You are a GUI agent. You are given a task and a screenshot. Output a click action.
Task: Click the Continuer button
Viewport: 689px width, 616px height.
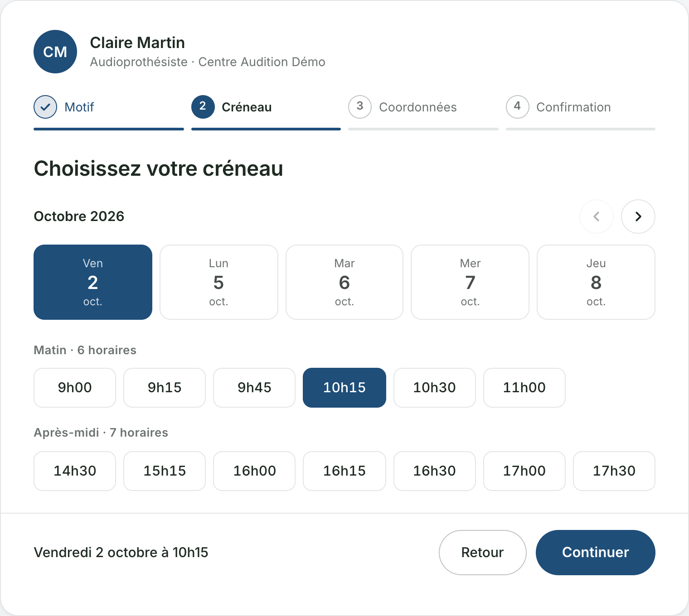[596, 553]
